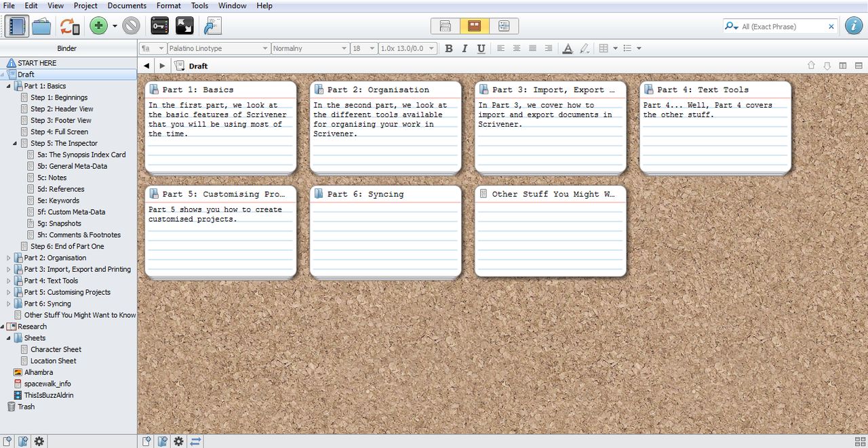Viewport: 868px width, 448px height.
Task: Choose the highlight color marker
Action: pos(584,48)
